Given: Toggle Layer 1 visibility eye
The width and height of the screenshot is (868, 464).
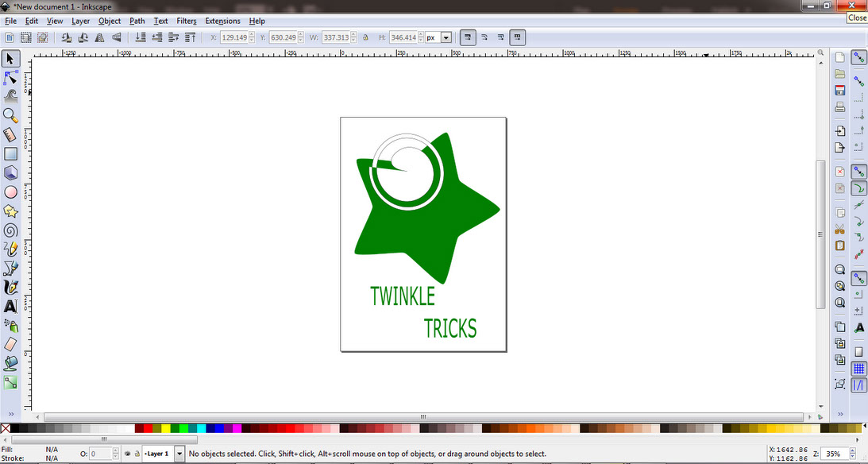Looking at the screenshot, I should (127, 454).
